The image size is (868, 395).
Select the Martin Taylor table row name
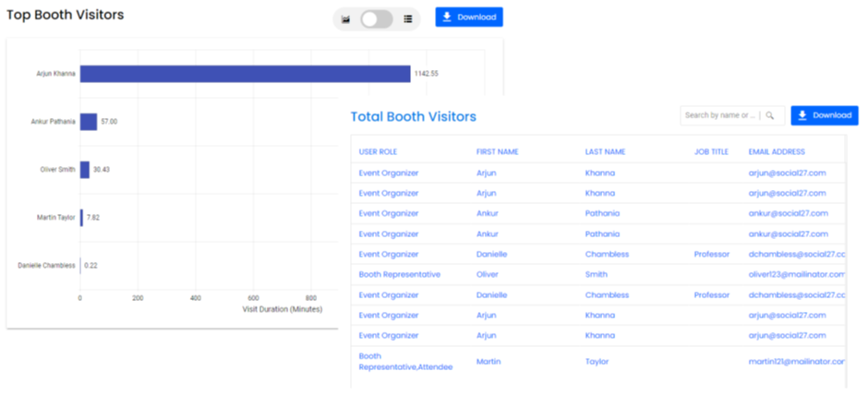[488, 362]
